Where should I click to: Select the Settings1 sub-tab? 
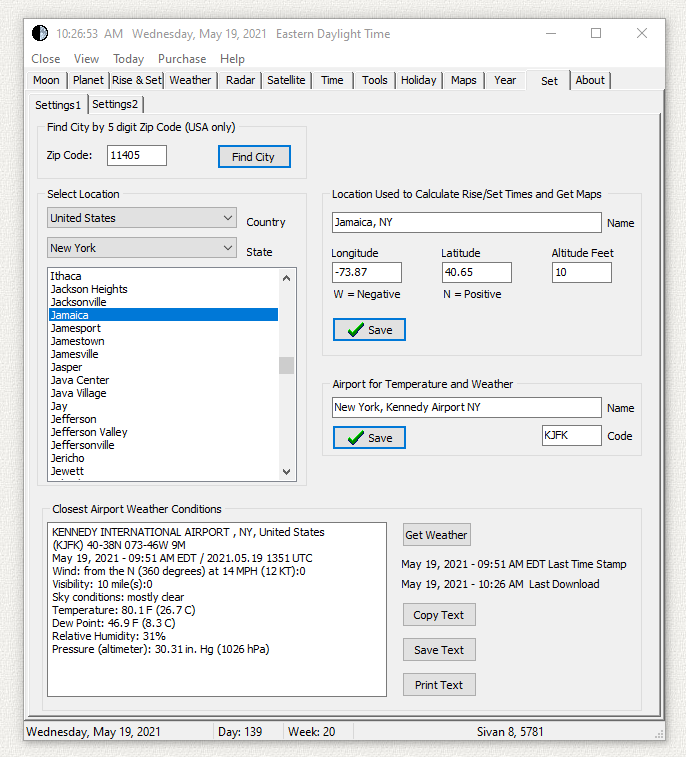click(x=58, y=105)
